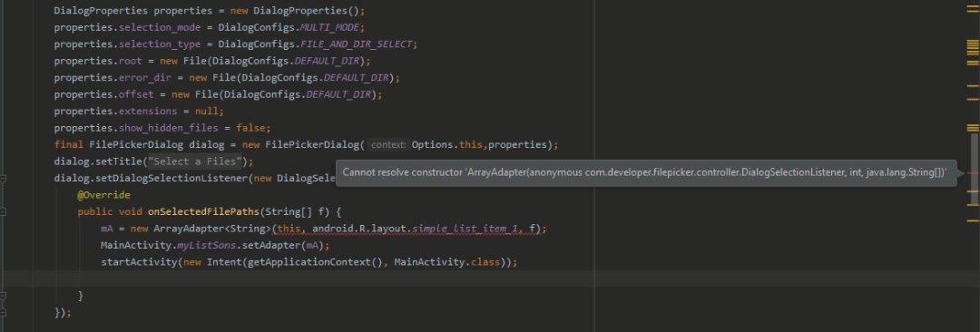Click fold end marker beside the closing brace
980x332 pixels.
click(x=3, y=296)
